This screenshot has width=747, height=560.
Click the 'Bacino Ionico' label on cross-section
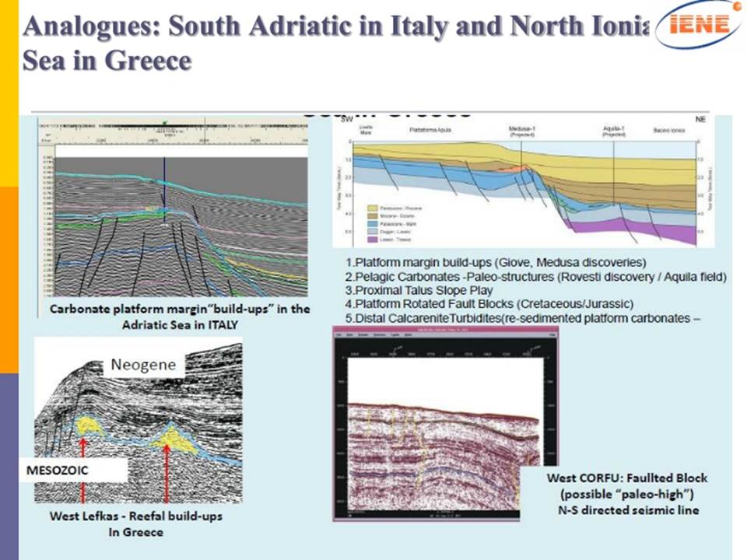click(669, 130)
